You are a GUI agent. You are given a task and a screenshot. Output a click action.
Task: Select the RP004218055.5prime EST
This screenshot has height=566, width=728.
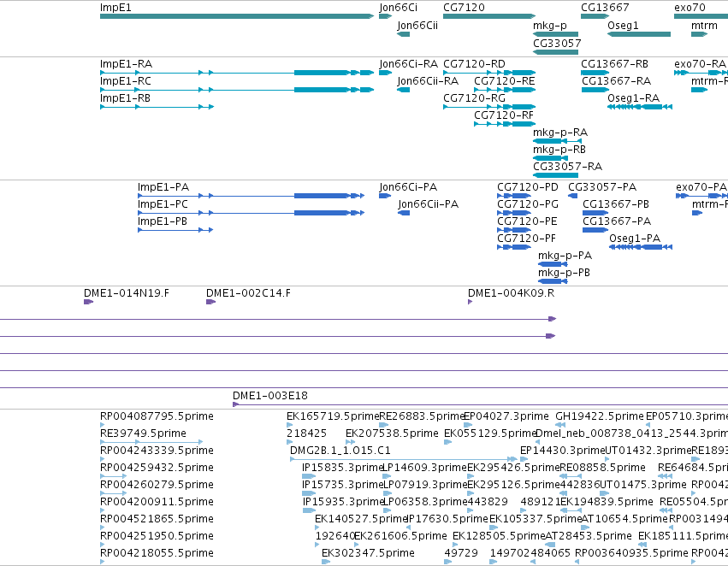coord(103,562)
